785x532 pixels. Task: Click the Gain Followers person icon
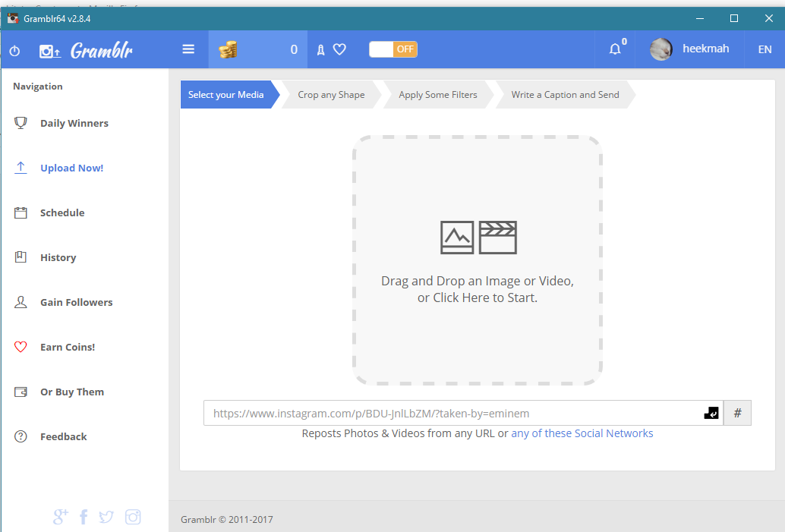[x=20, y=302]
